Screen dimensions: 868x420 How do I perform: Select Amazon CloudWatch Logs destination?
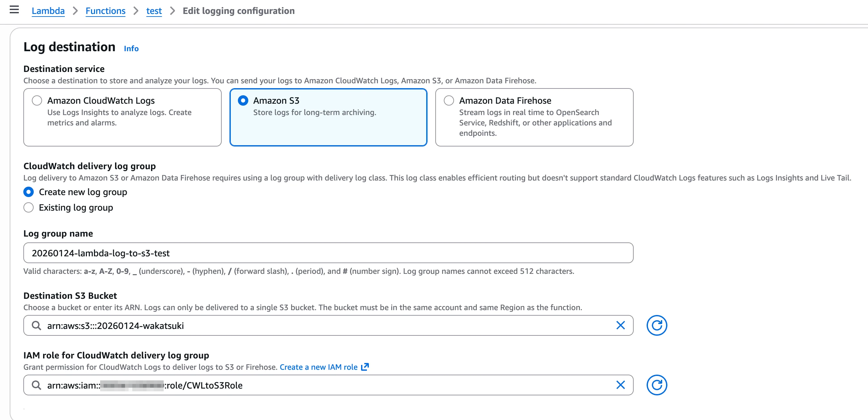pyautogui.click(x=37, y=100)
